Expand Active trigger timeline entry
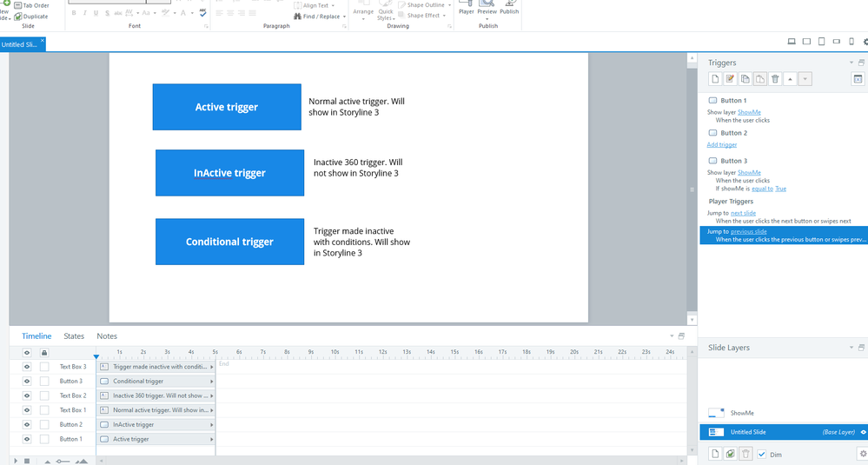868x465 pixels. point(211,439)
